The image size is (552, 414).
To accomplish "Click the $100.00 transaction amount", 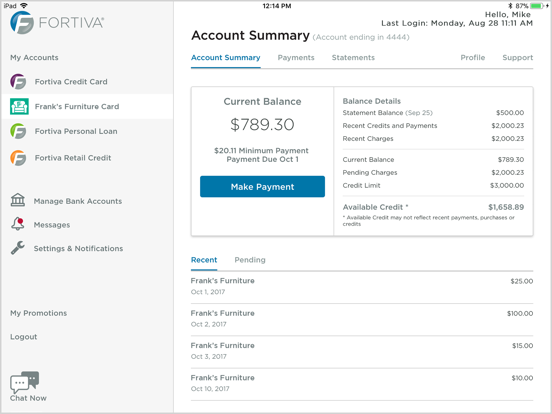I will pyautogui.click(x=520, y=313).
